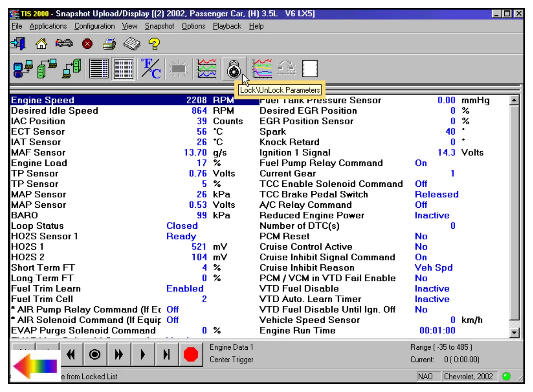Open the Configuration menu
This screenshot has width=533, height=392.
pyautogui.click(x=94, y=26)
